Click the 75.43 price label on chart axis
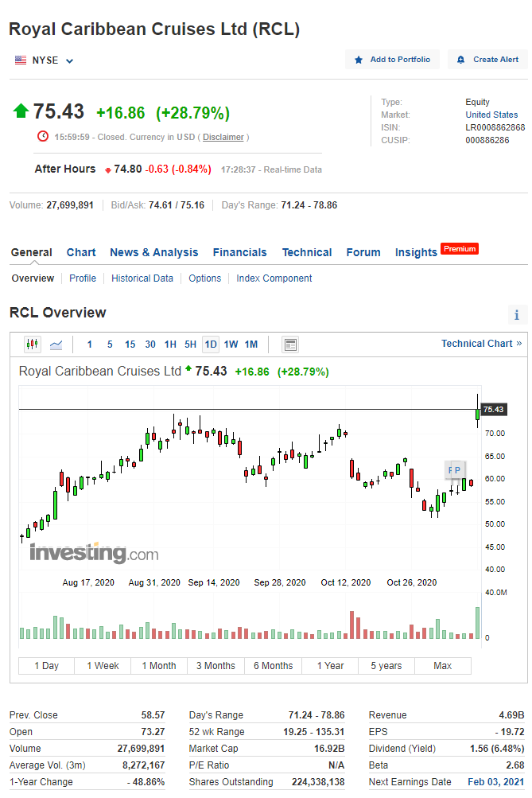This screenshot has width=532, height=798. coord(493,409)
